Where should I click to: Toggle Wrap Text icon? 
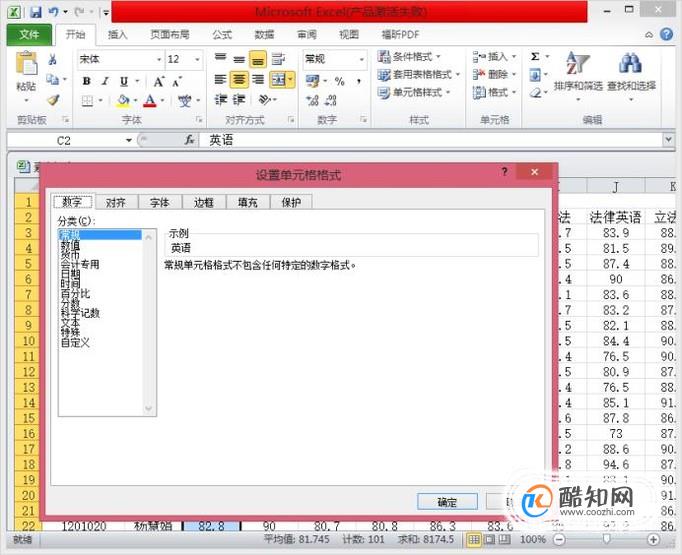pos(278,59)
